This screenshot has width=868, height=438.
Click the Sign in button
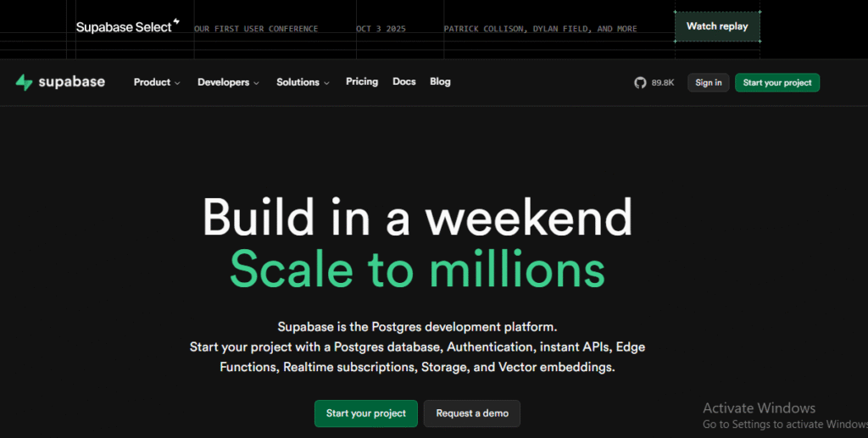[708, 82]
